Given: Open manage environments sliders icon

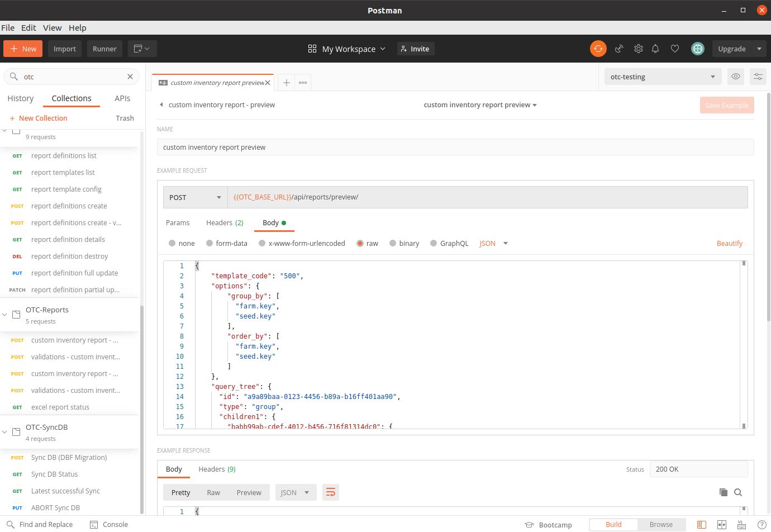Looking at the screenshot, I should pyautogui.click(x=758, y=77).
